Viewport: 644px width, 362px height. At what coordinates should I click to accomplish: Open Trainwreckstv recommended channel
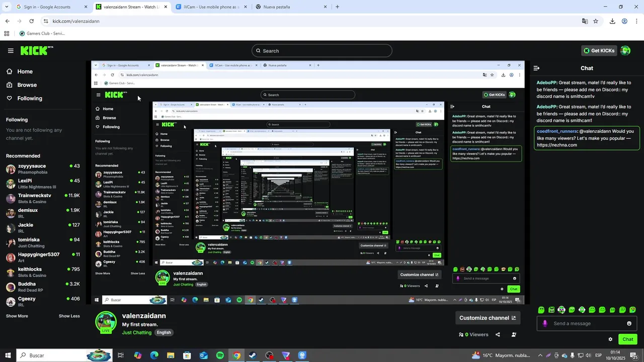pos(42,198)
